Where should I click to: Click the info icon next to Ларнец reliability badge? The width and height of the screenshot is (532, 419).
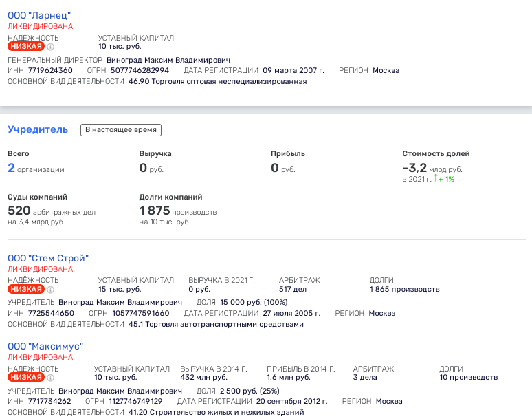(51, 47)
